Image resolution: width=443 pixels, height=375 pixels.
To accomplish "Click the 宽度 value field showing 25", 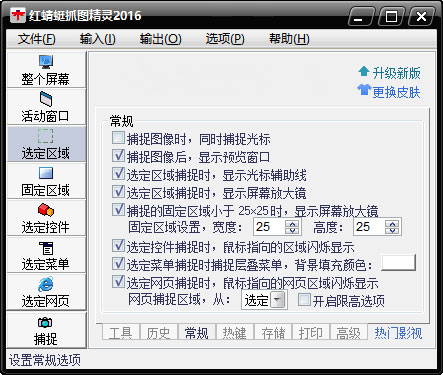I will [x=269, y=227].
